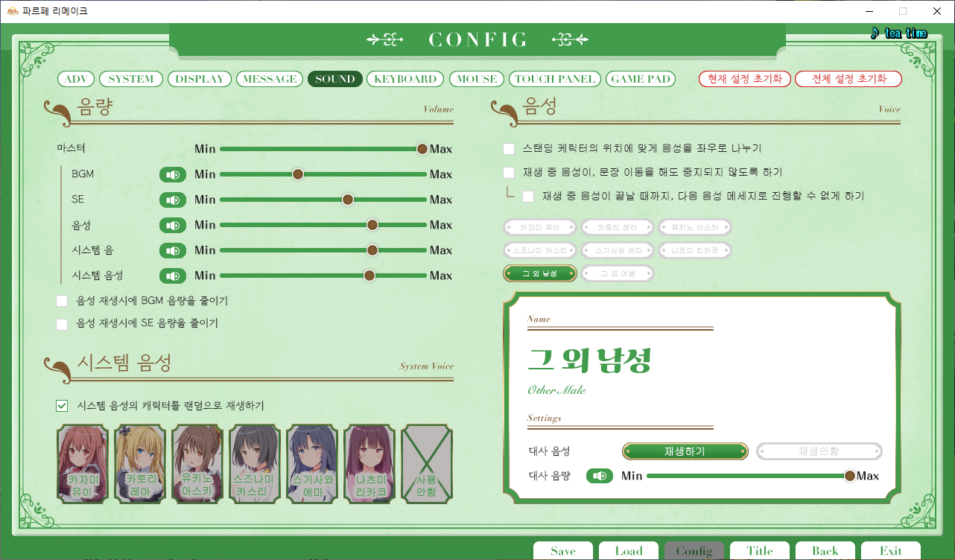Select 나츠미 리카코 voice button

[695, 250]
